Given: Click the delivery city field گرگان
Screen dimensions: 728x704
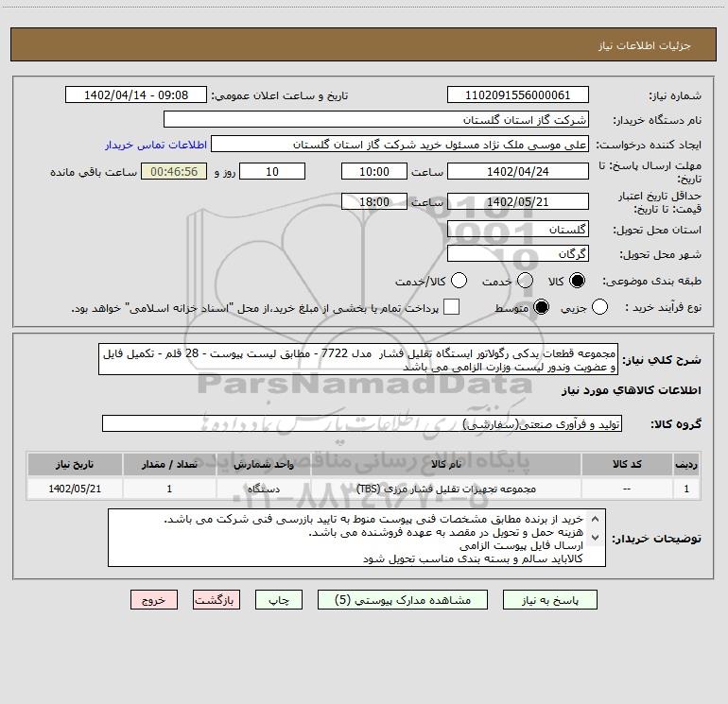Looking at the screenshot, I should [518, 253].
